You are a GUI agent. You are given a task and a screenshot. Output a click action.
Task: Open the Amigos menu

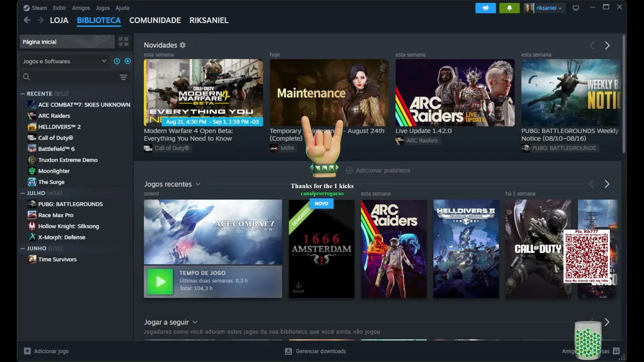point(81,8)
